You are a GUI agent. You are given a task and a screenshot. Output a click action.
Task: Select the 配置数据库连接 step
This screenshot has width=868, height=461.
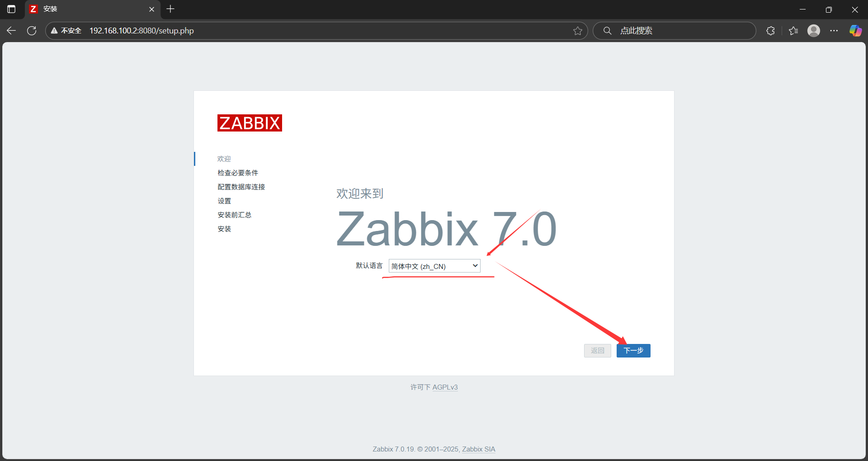pos(241,187)
